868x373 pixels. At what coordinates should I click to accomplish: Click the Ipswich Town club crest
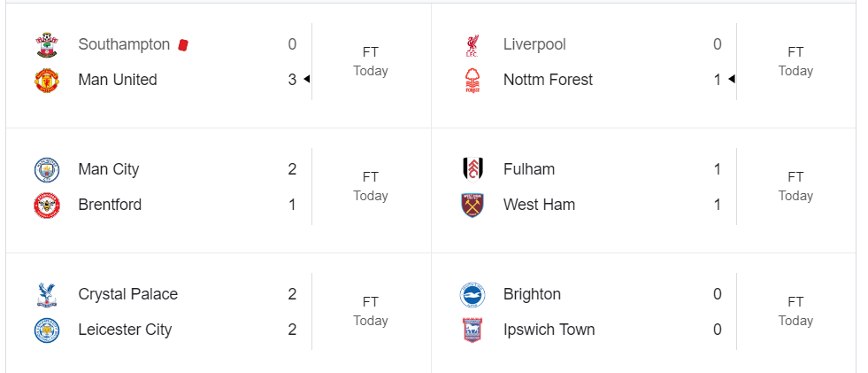coord(472,330)
